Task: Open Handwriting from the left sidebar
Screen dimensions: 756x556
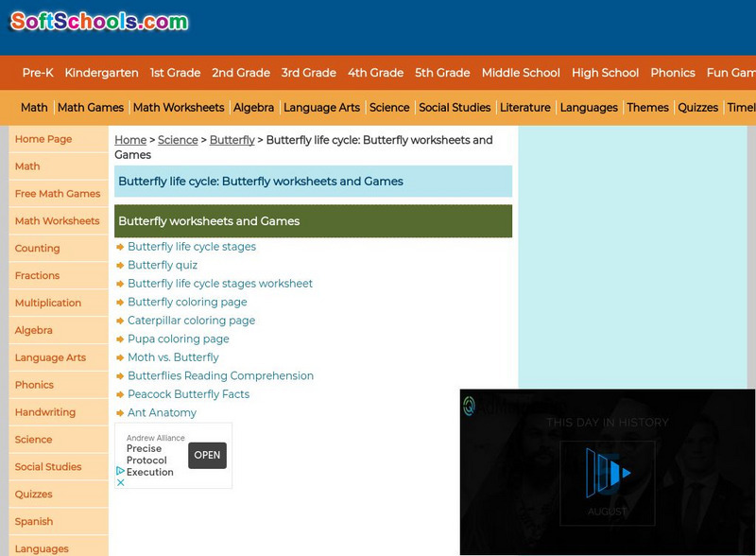Action: point(44,412)
